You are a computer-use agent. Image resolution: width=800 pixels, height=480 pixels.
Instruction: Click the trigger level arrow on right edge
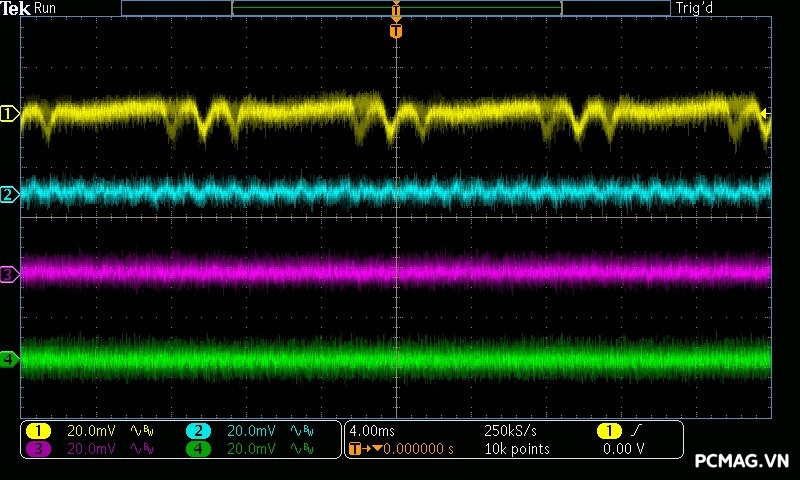pos(766,114)
